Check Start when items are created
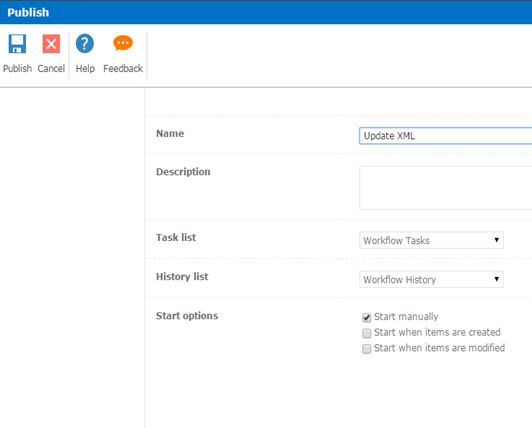 [366, 333]
